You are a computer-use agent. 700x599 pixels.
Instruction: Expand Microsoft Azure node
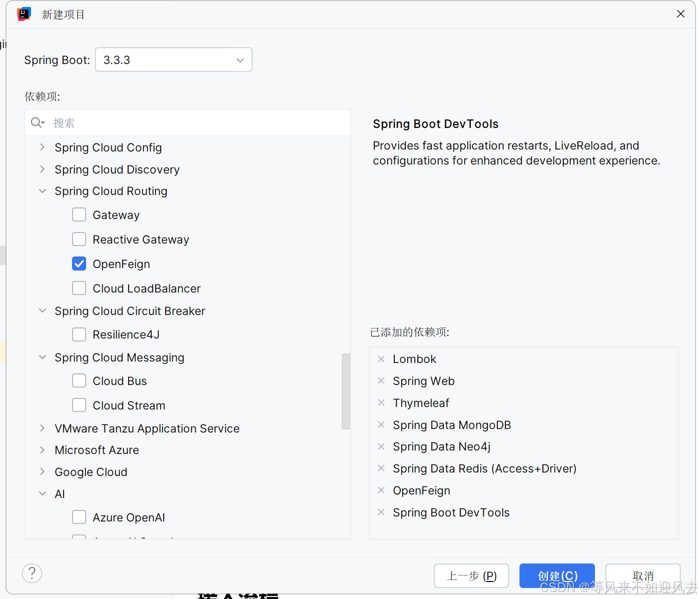pos(43,450)
